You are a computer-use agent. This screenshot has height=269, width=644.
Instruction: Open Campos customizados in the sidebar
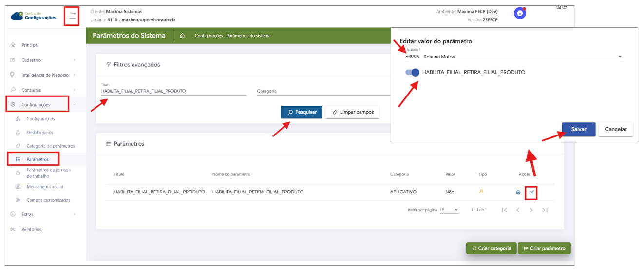click(48, 200)
